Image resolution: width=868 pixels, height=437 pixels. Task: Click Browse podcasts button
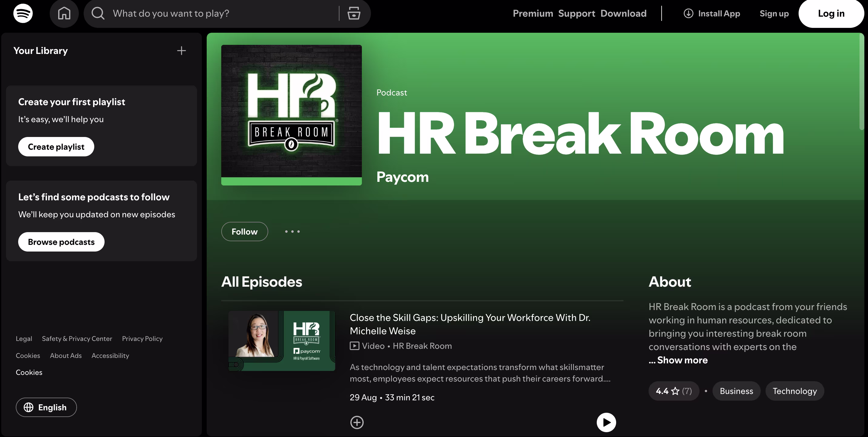[x=61, y=242]
